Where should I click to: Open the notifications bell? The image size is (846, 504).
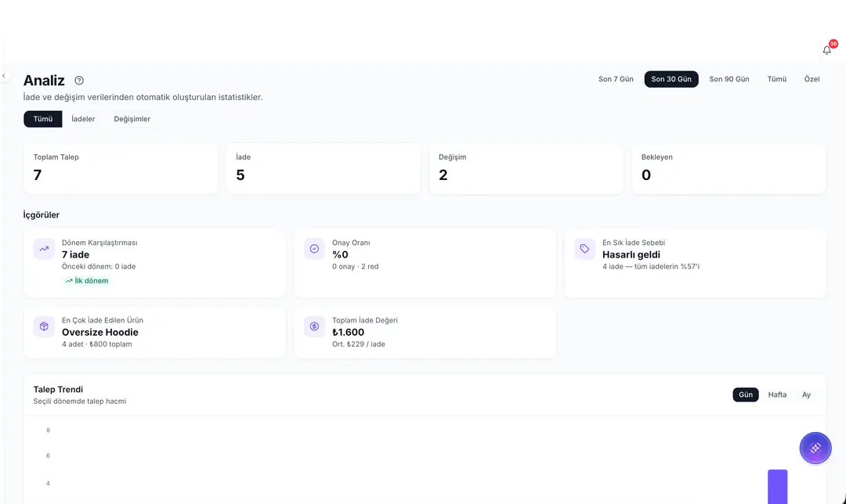tap(826, 50)
